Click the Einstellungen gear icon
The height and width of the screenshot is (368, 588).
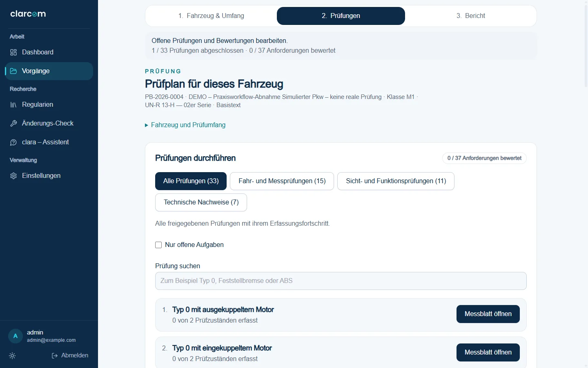13,176
